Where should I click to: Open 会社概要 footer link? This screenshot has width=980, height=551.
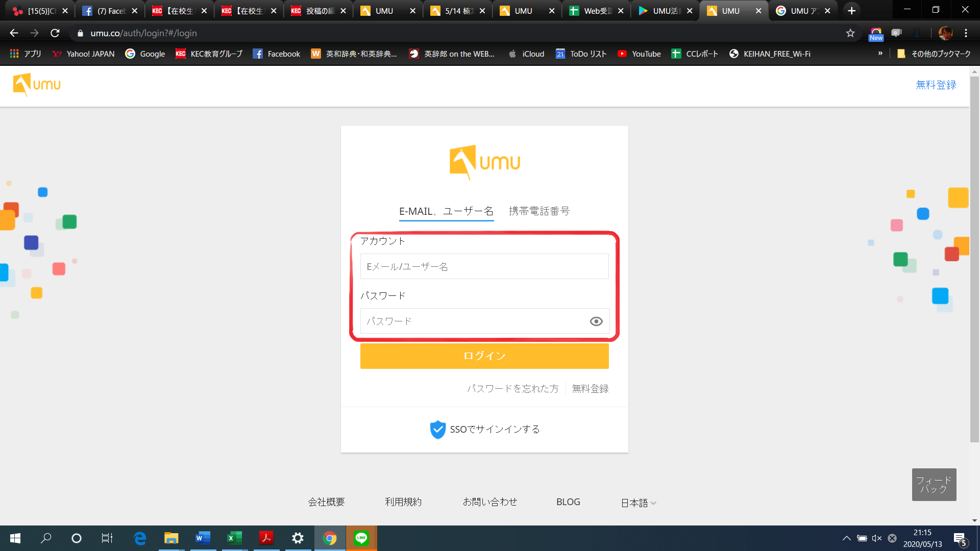coord(326,502)
